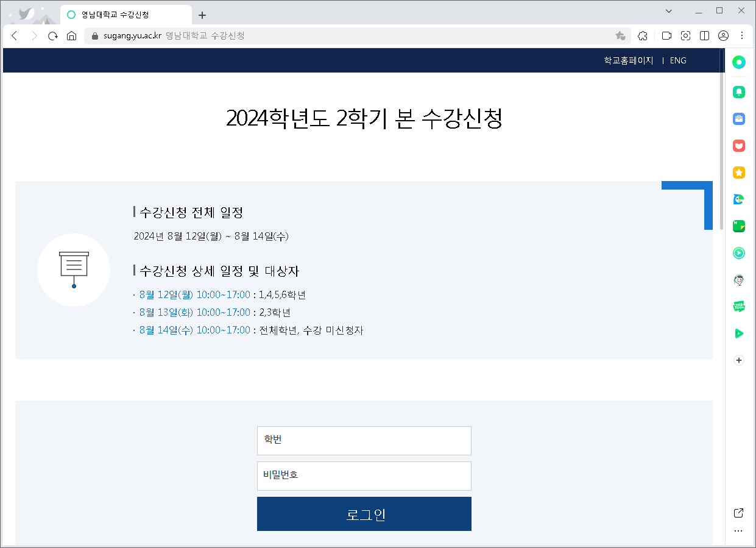Open bookmarks via the yellow star sidebar icon
The width and height of the screenshot is (756, 548).
pyautogui.click(x=738, y=173)
